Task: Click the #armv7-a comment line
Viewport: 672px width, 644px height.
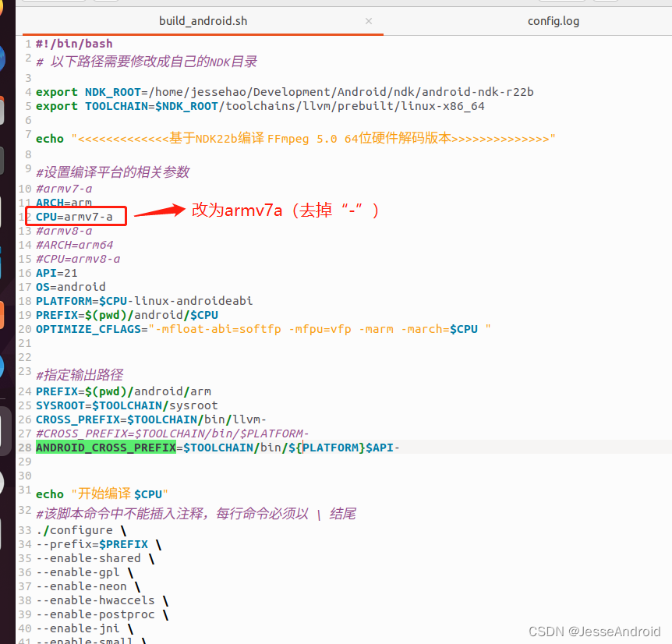Action: pyautogui.click(x=64, y=189)
